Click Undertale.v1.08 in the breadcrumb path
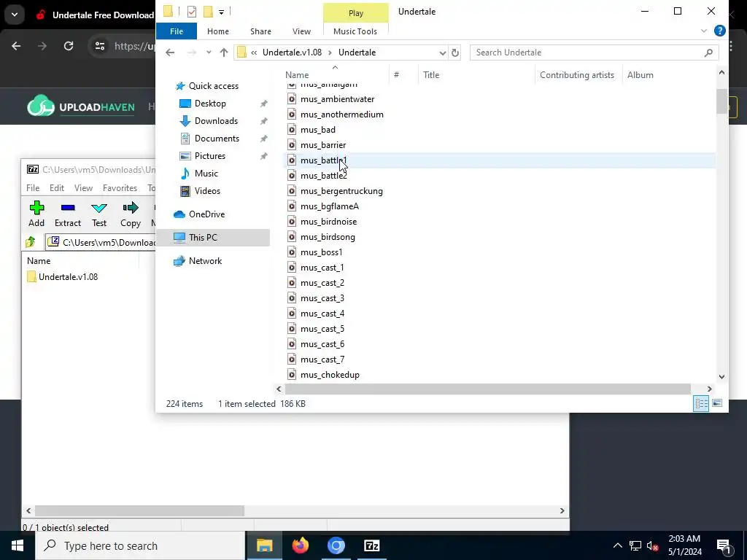 [x=292, y=52]
